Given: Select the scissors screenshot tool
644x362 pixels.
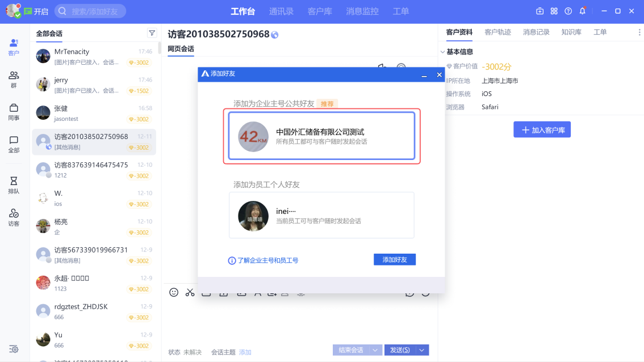Looking at the screenshot, I should click(x=190, y=292).
